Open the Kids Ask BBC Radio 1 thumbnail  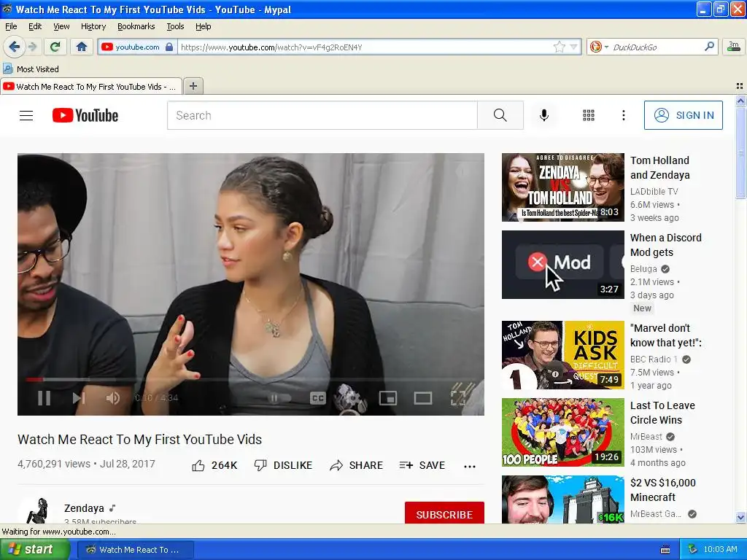click(x=562, y=355)
